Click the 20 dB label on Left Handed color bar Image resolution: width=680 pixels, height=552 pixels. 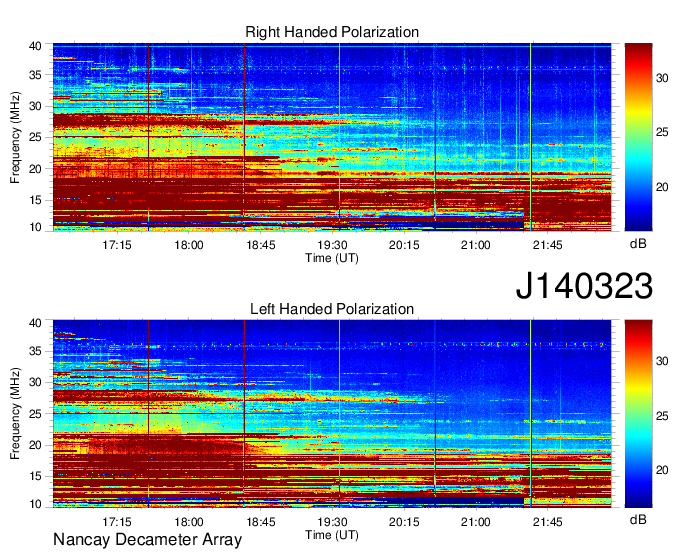[662, 470]
